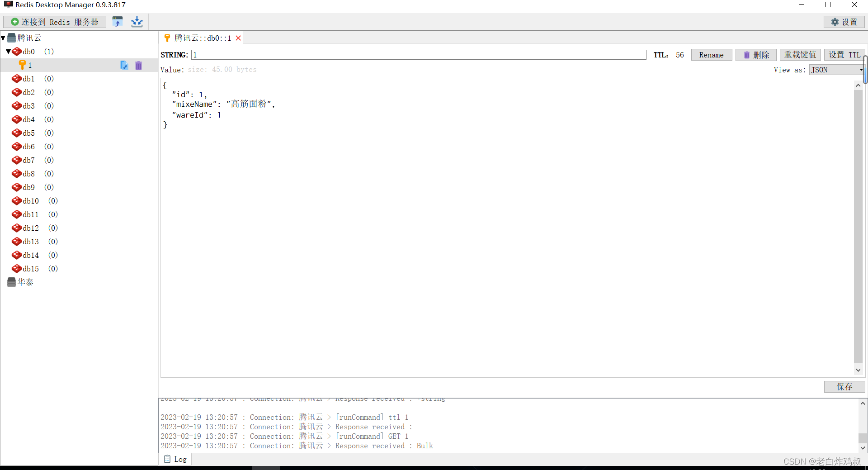The image size is (868, 470).
Task: Click down arrow of value editor scrollbar
Action: tap(858, 370)
